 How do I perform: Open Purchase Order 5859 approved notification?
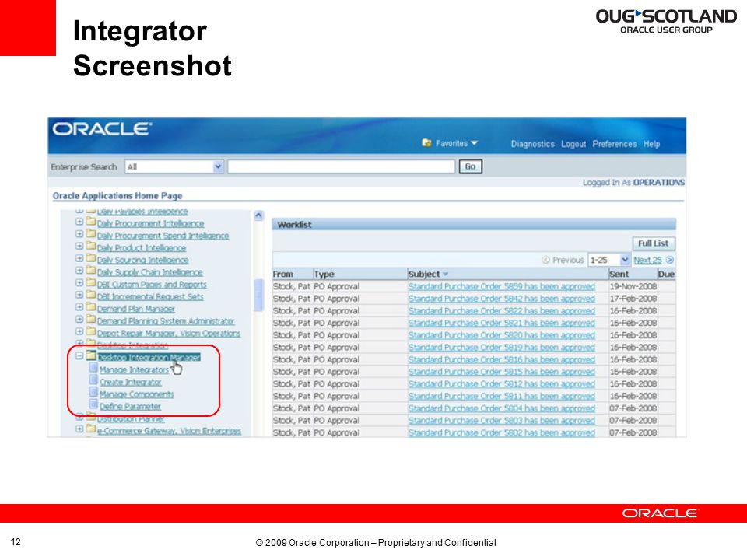point(502,287)
